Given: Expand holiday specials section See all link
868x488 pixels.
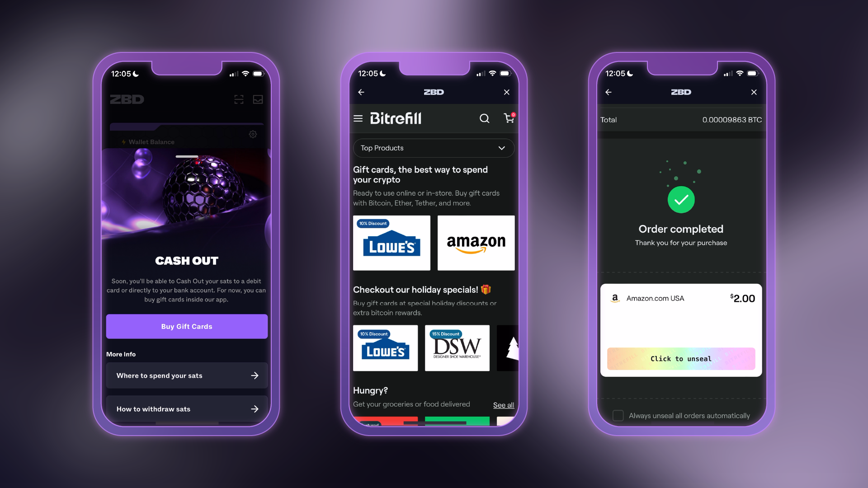Looking at the screenshot, I should click(504, 405).
